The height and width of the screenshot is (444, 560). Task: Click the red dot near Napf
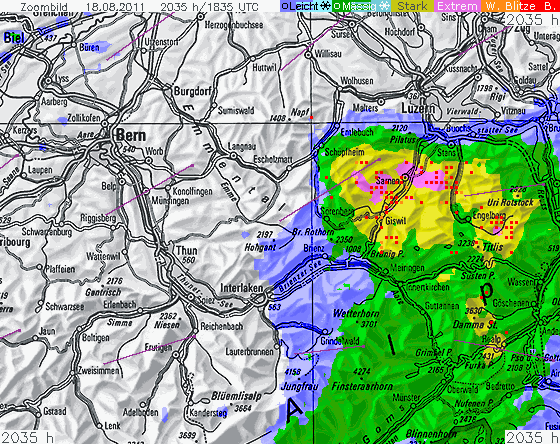click(x=311, y=117)
